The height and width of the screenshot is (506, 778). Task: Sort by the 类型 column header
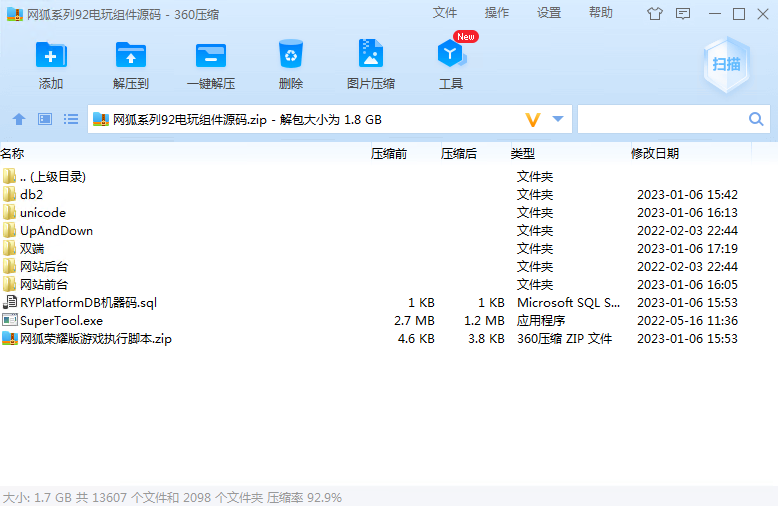coord(522,153)
